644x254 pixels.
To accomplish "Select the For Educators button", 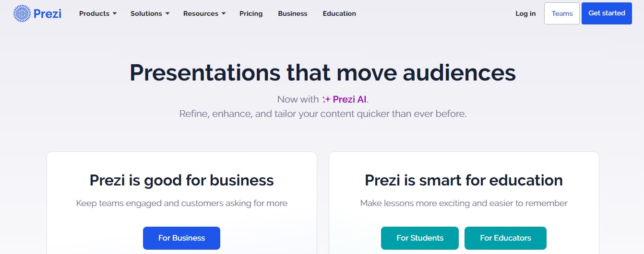I will 505,238.
